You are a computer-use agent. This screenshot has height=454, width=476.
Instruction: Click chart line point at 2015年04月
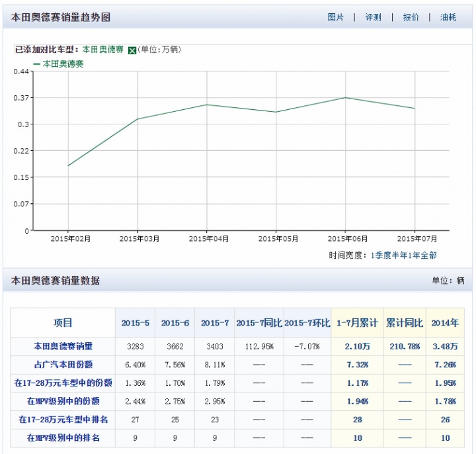207,105
